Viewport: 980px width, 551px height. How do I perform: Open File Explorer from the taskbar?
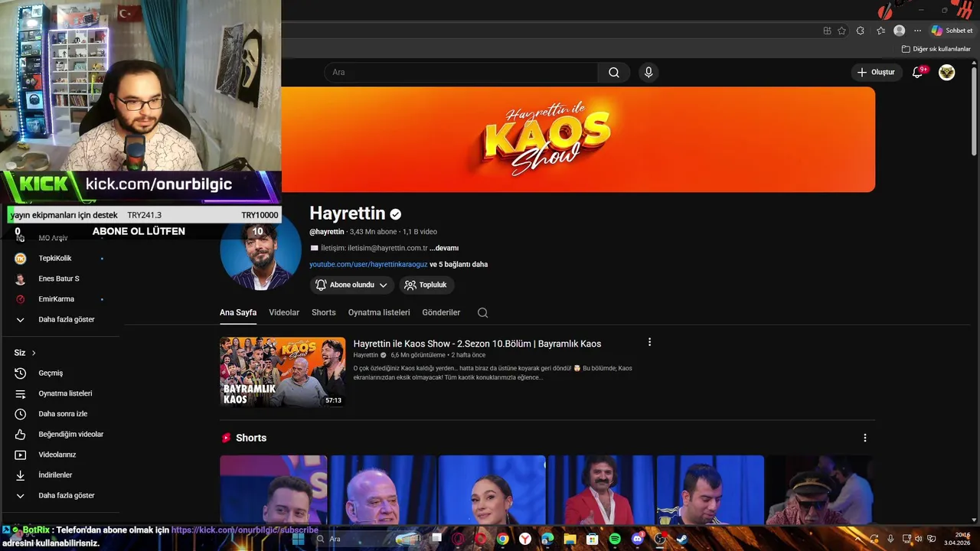pyautogui.click(x=570, y=539)
